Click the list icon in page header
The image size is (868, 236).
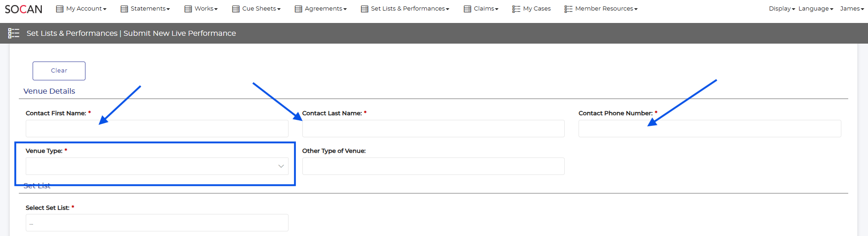(x=14, y=33)
